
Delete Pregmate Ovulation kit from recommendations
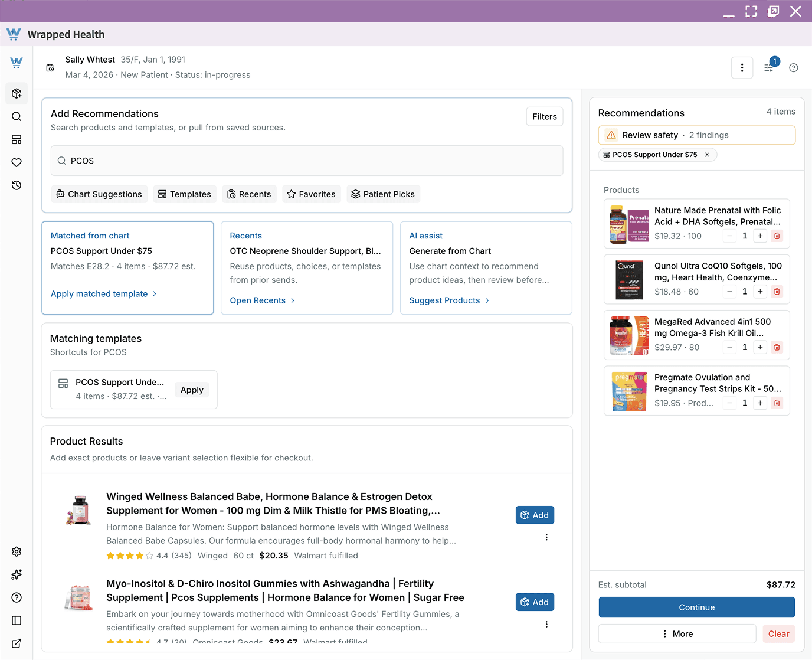pos(777,403)
